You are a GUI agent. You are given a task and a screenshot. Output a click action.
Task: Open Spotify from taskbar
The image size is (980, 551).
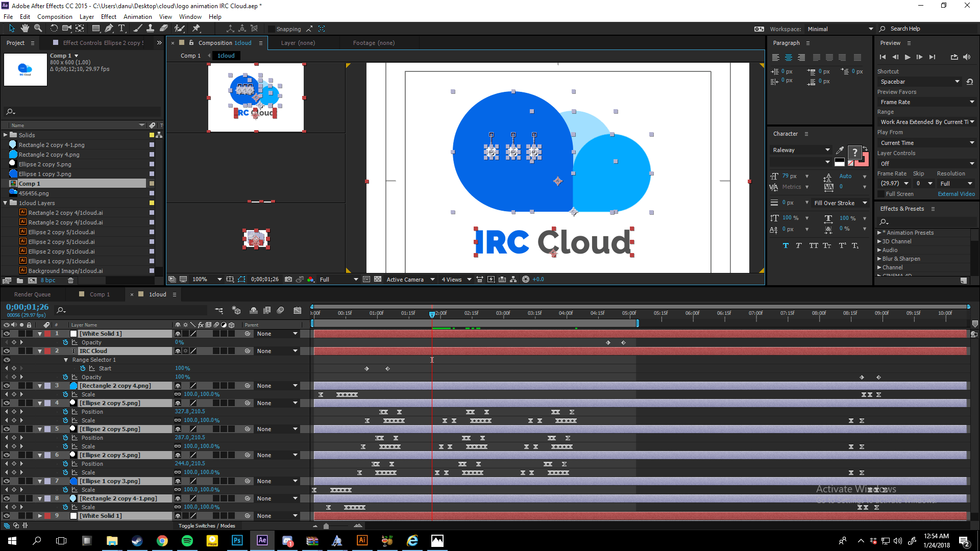pyautogui.click(x=187, y=540)
